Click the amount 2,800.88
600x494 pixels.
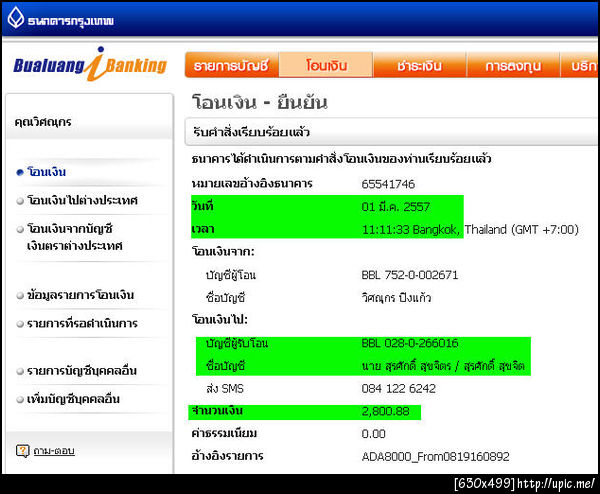385,411
